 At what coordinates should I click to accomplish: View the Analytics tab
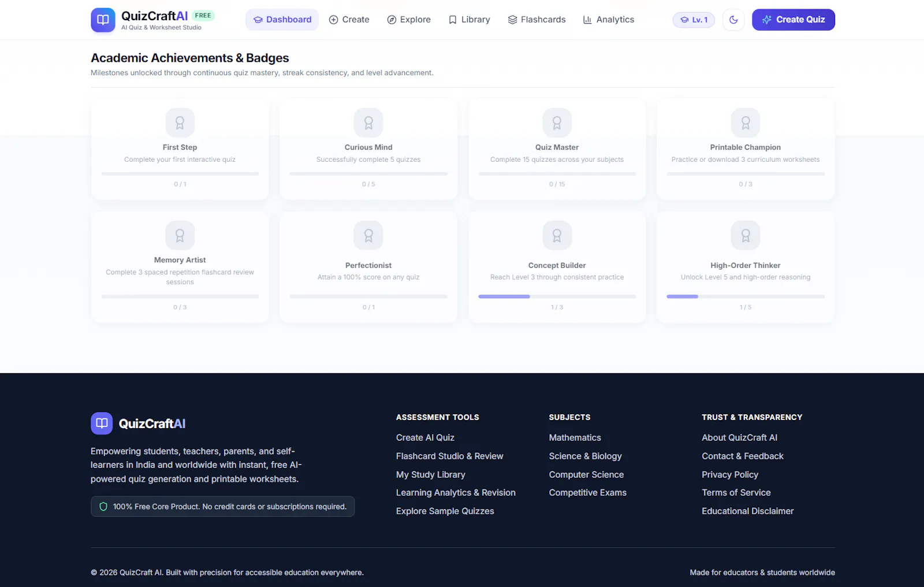(x=609, y=20)
